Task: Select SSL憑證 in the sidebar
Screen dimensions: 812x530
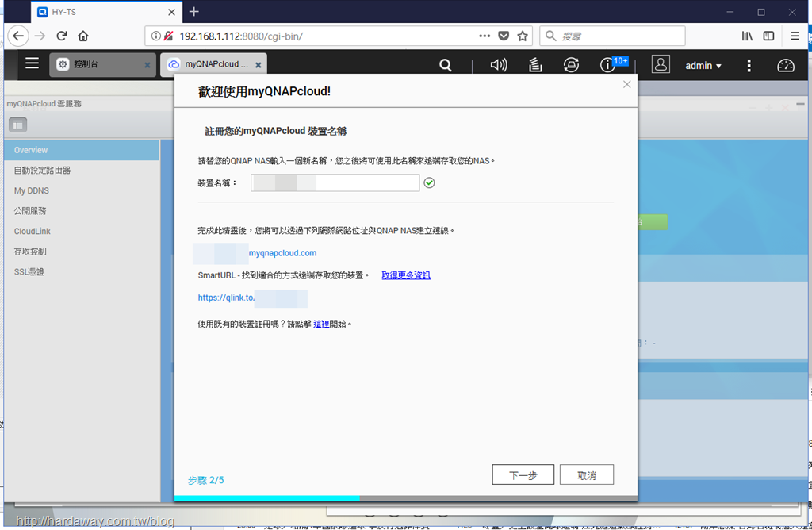Action: click(82, 271)
